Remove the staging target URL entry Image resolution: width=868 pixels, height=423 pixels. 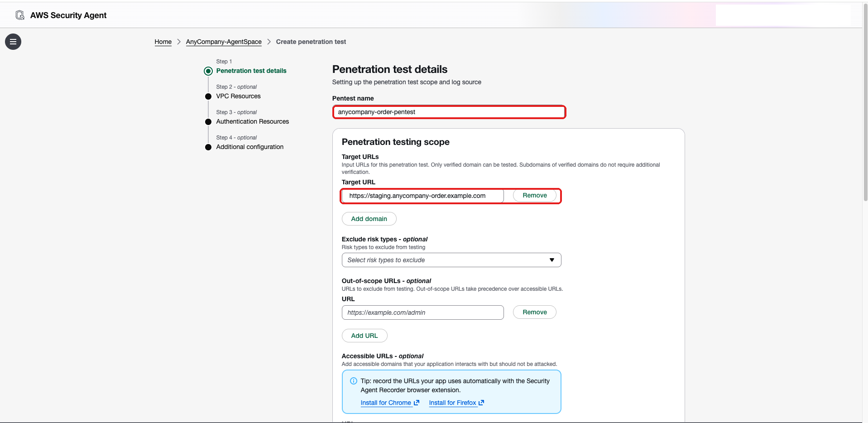(x=535, y=195)
